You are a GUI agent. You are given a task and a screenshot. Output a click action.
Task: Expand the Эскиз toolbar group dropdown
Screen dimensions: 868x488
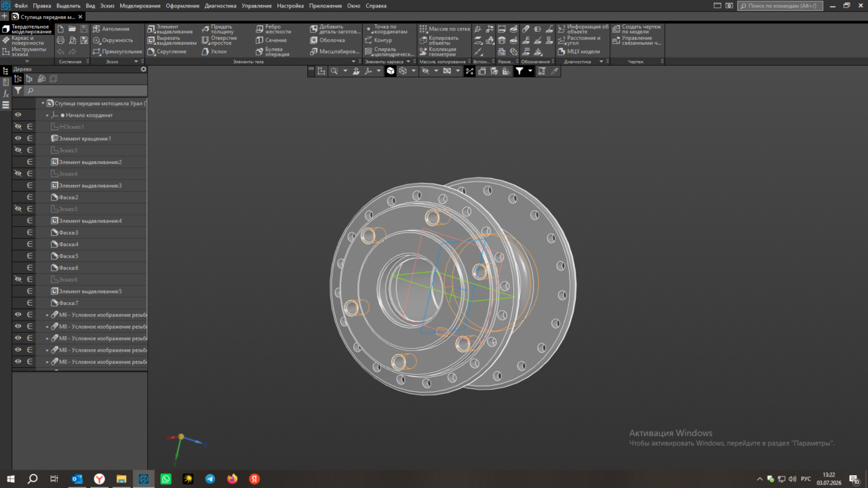point(134,62)
